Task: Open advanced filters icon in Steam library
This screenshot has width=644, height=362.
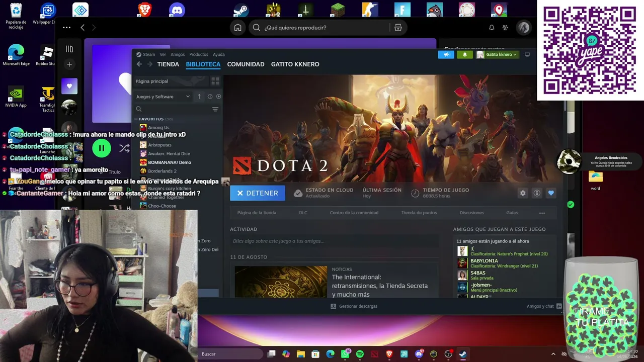Action: pos(215,109)
